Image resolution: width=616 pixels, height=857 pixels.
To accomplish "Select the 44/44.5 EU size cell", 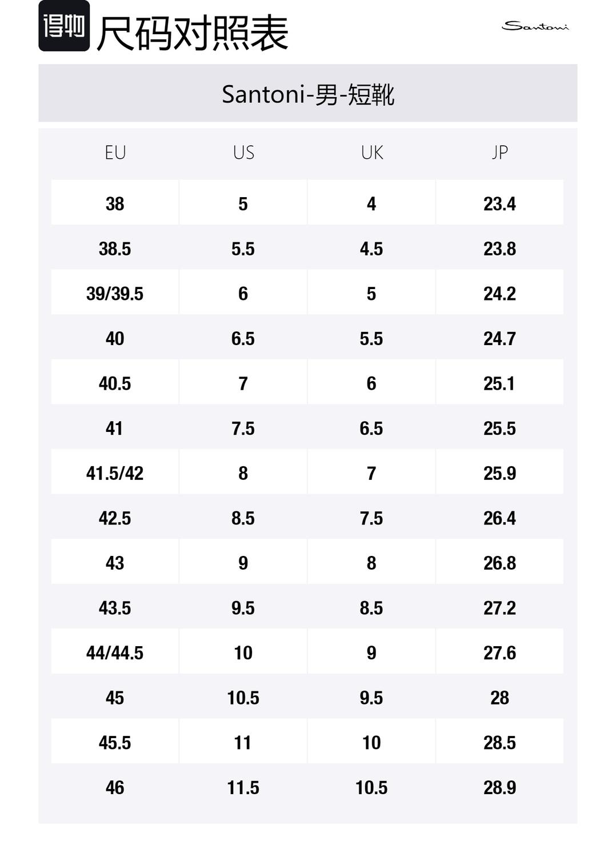I will [115, 652].
